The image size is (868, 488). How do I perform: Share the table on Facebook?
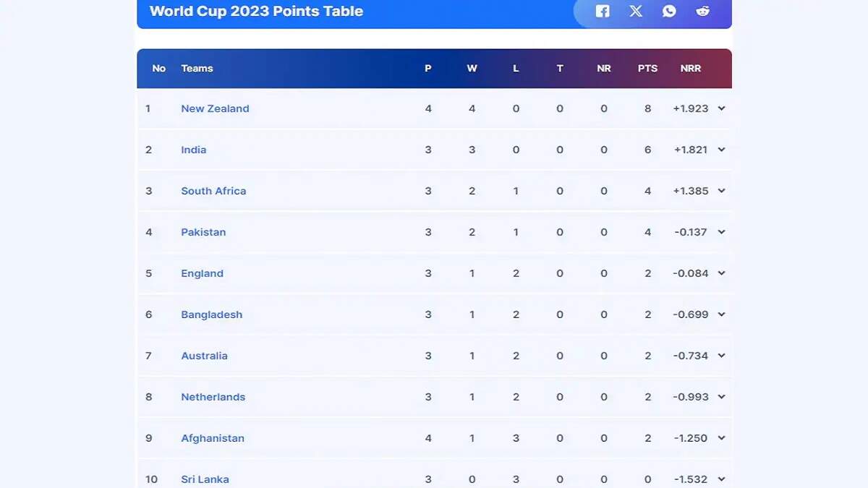[603, 11]
